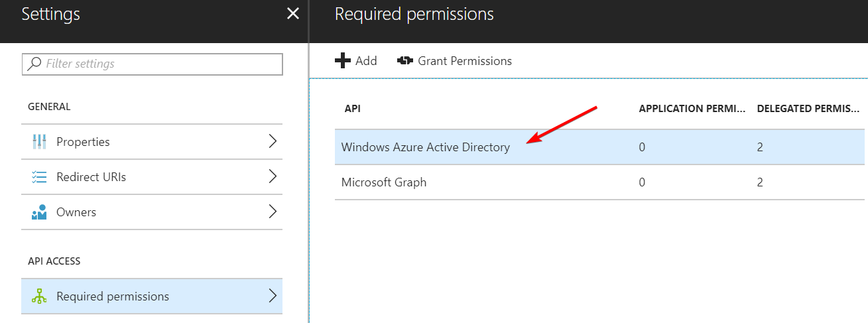Click the API ACCESS section heading
This screenshot has width=868, height=323.
54,261
